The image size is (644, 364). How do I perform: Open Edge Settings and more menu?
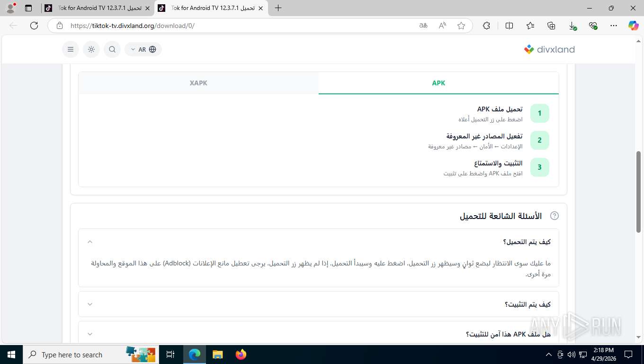pyautogui.click(x=614, y=26)
